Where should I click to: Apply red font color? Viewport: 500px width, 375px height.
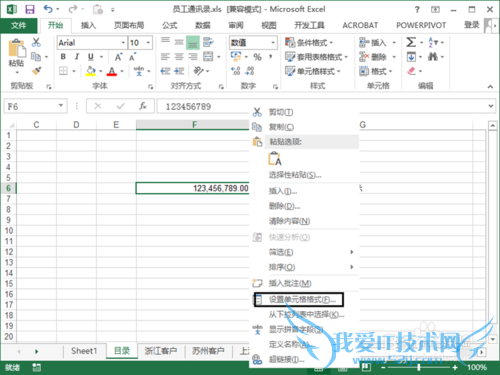point(112,71)
